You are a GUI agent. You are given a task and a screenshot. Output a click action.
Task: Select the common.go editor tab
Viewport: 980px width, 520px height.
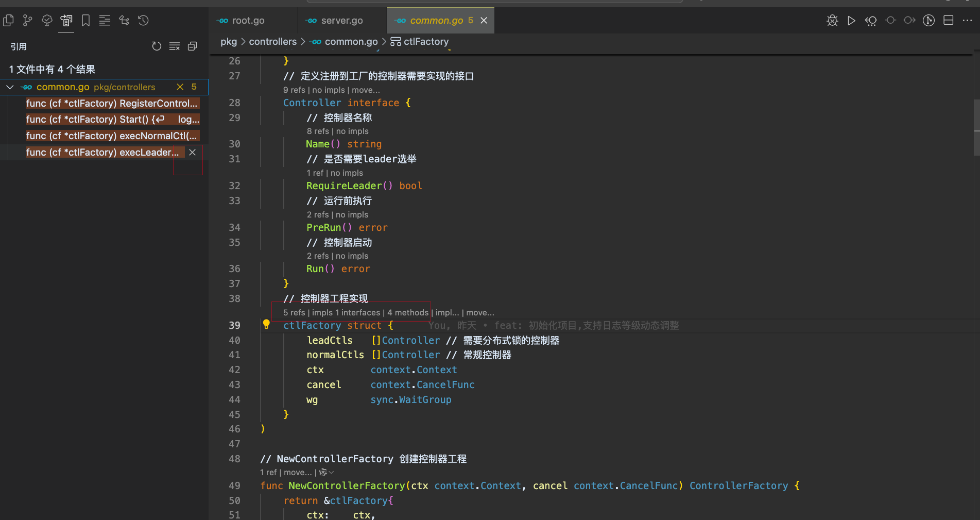click(x=437, y=21)
